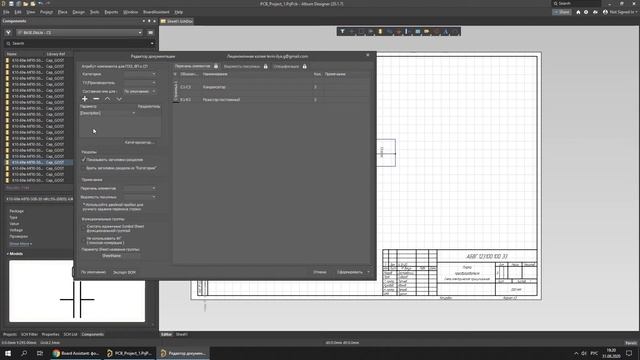640x360 pixels.
Task: Open the Сформировать button's dropdown arrow
Action: [x=369, y=272]
